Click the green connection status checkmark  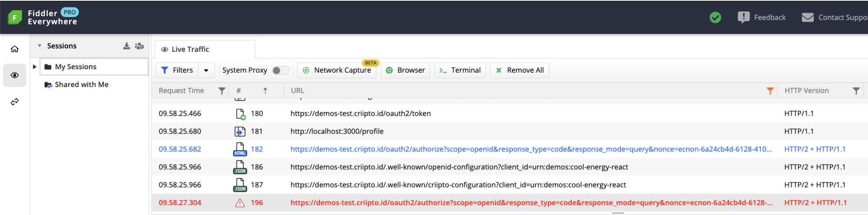(715, 17)
